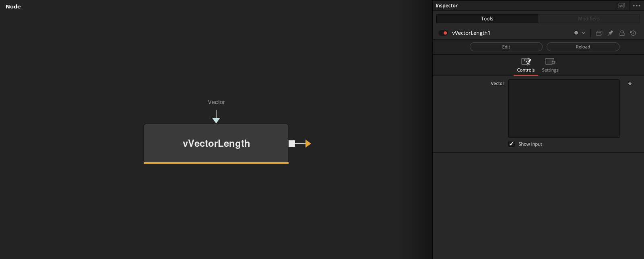Open the Inspector three-dots options menu
The width and height of the screenshot is (644, 259).
[636, 6]
